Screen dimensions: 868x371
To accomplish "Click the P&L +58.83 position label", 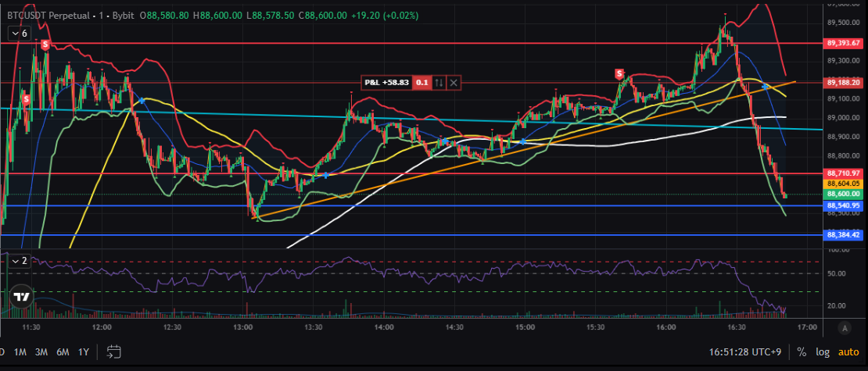I will 387,82.
